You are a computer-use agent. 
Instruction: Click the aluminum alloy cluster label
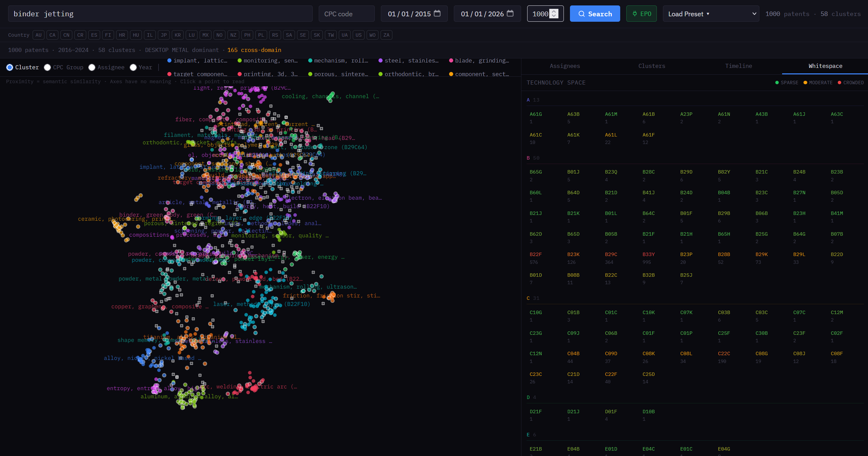click(189, 397)
